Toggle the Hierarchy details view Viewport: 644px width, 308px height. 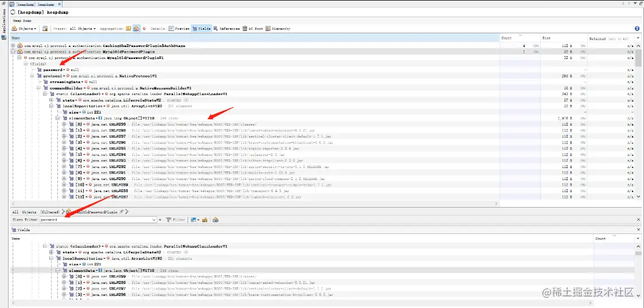click(x=278, y=29)
